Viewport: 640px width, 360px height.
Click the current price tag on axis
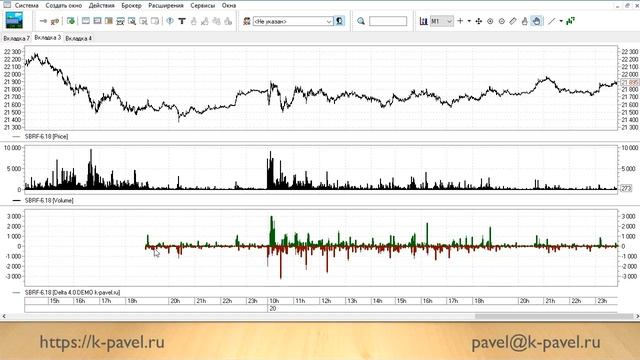pyautogui.click(x=629, y=82)
